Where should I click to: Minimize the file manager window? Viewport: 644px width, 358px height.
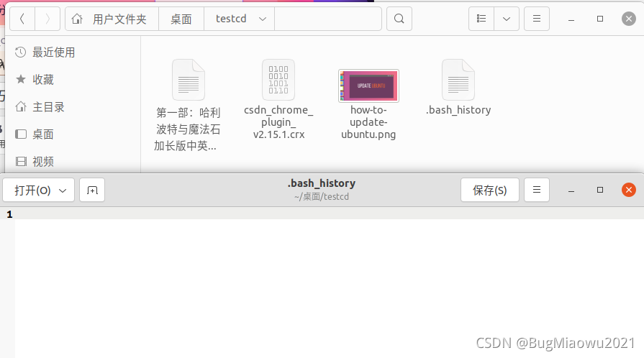pyautogui.click(x=571, y=19)
